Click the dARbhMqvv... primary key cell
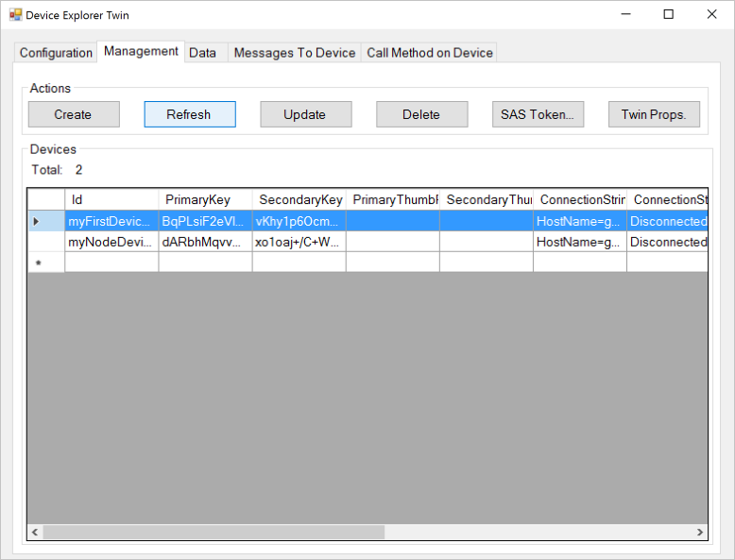Viewport: 735px width, 560px height. pyautogui.click(x=205, y=242)
